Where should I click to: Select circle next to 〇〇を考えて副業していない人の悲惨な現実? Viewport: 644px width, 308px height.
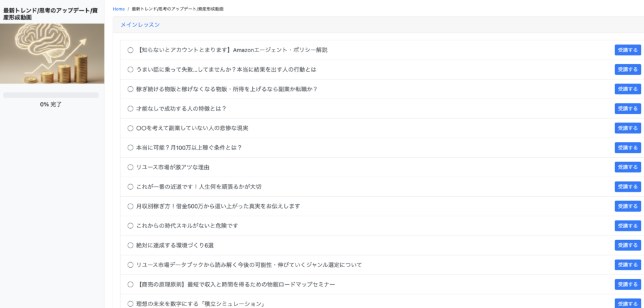coord(130,128)
